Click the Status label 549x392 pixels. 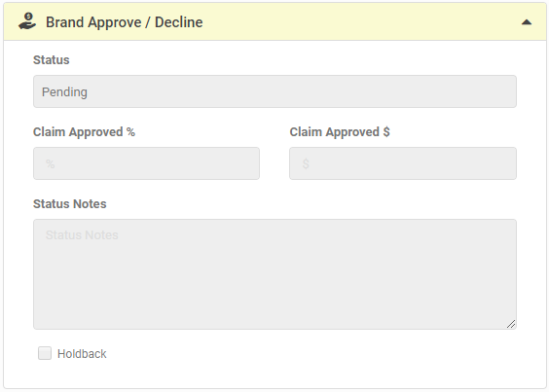click(x=52, y=60)
